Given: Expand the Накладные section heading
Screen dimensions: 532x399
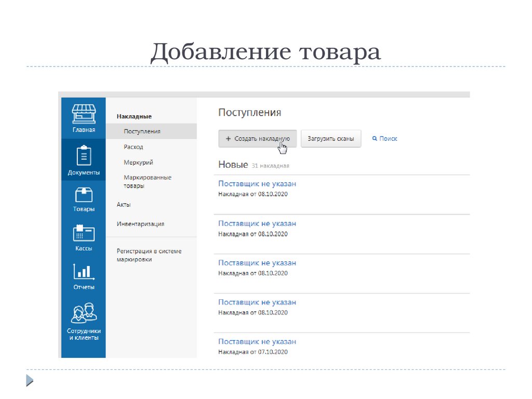Looking at the screenshot, I should pyautogui.click(x=134, y=117).
